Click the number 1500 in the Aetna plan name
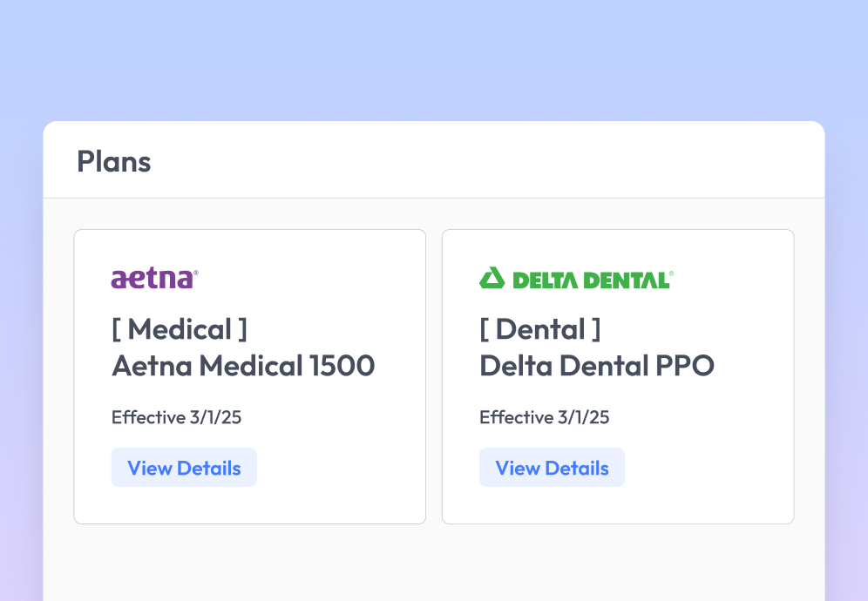The width and height of the screenshot is (868, 601). [x=342, y=366]
